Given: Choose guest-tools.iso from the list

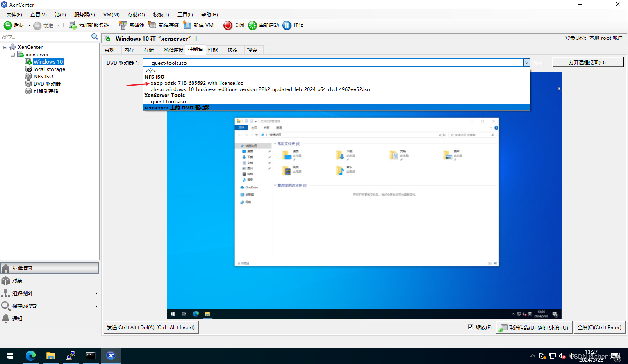Looking at the screenshot, I should (x=337, y=102).
